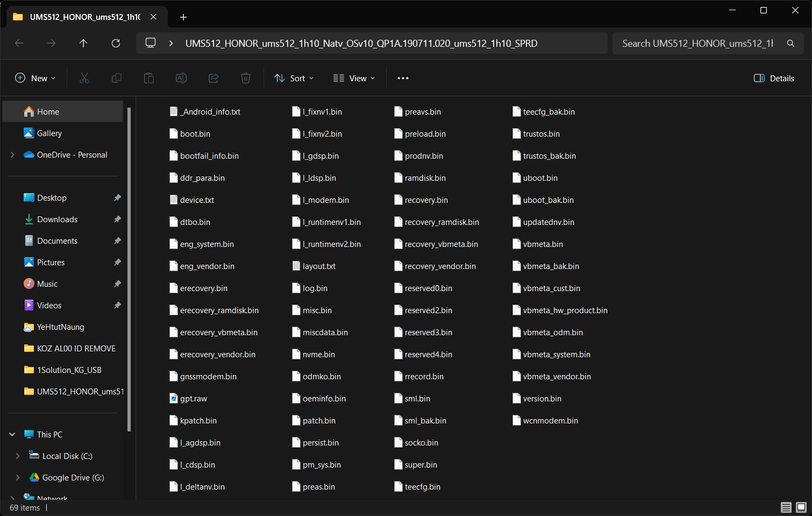Select the wcnmodem.bin file
Image resolution: width=812 pixels, height=516 pixels.
point(545,421)
